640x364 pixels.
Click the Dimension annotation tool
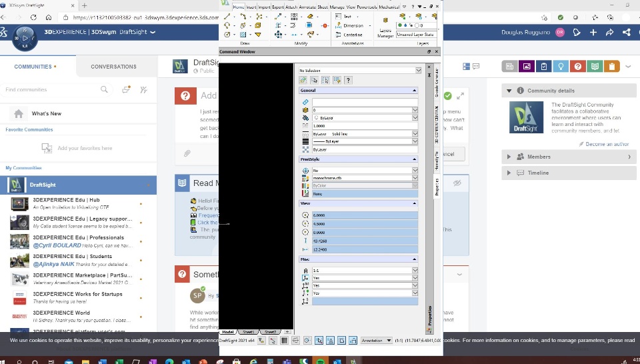(x=350, y=25)
